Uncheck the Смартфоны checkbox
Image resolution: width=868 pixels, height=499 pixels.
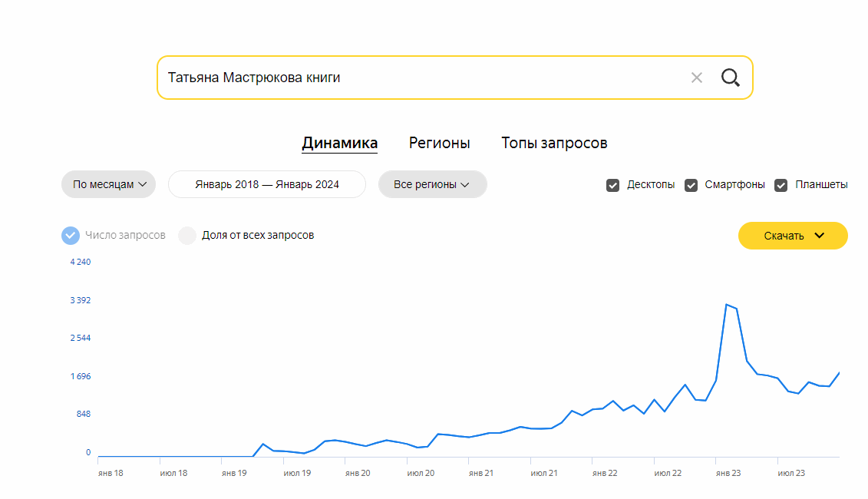pos(691,185)
